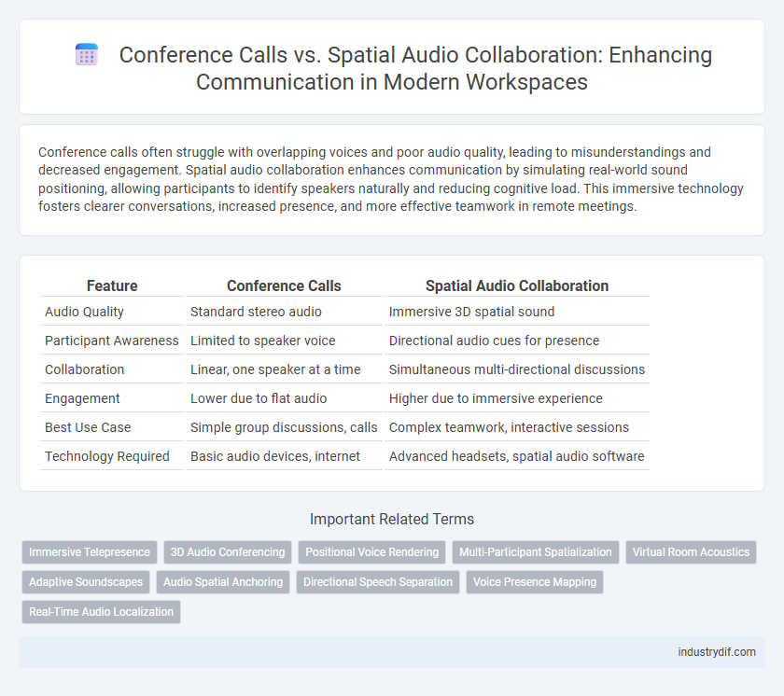Image resolution: width=784 pixels, height=696 pixels.
Task: Click the Conference Calls column header
Action: click(x=284, y=286)
